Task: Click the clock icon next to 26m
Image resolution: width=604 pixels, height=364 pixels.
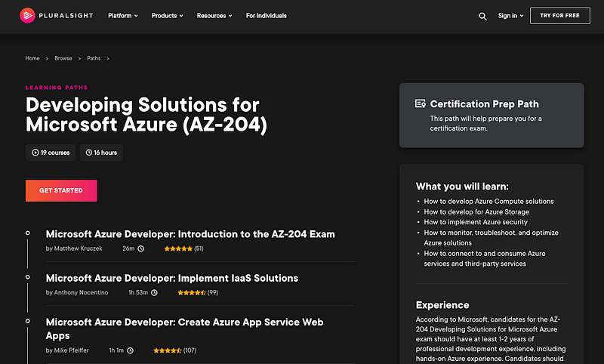Action: pyautogui.click(x=141, y=248)
